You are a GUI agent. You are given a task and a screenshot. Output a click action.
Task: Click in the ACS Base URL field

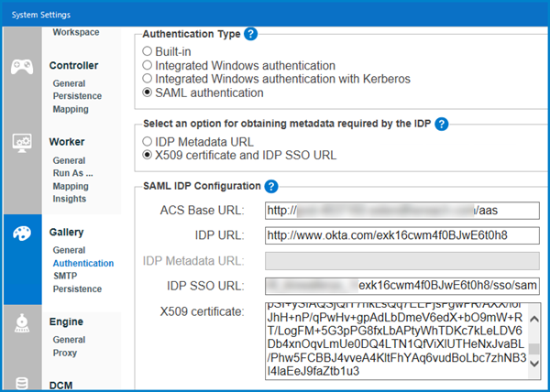pyautogui.click(x=402, y=211)
